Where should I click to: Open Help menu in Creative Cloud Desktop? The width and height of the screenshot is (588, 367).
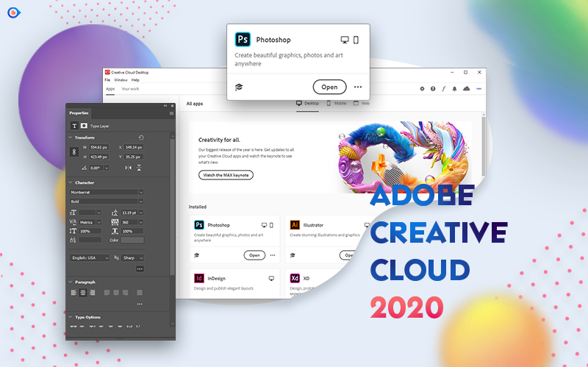click(x=135, y=80)
